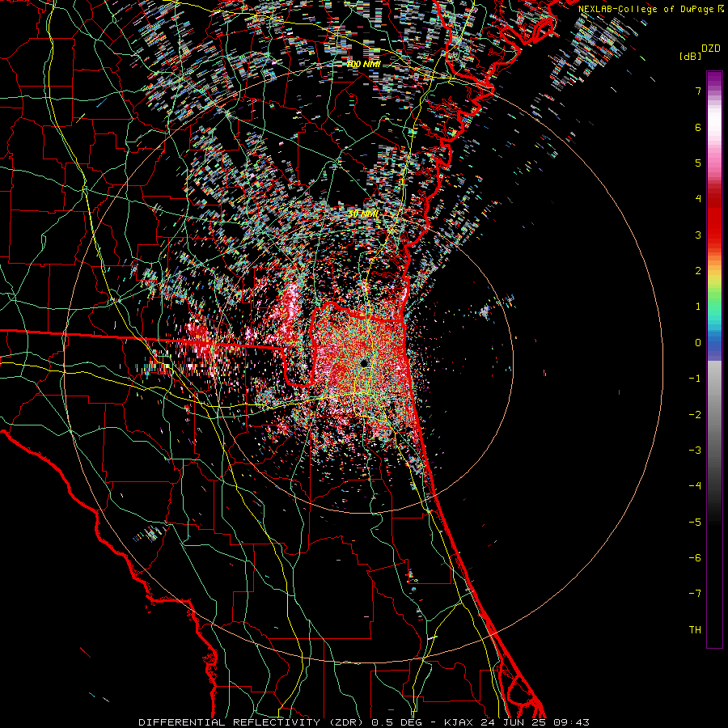The height and width of the screenshot is (728, 728).
Task: Click DIFFERENTIAL REFLECTIVITY (ZDR) caption text
Action: [x=252, y=722]
